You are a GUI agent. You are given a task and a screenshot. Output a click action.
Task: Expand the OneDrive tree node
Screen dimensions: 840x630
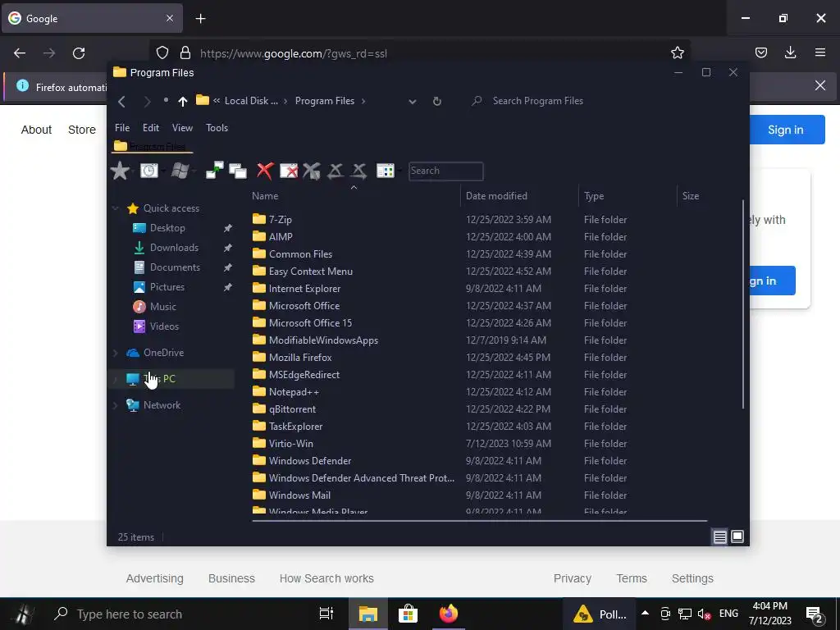point(115,353)
